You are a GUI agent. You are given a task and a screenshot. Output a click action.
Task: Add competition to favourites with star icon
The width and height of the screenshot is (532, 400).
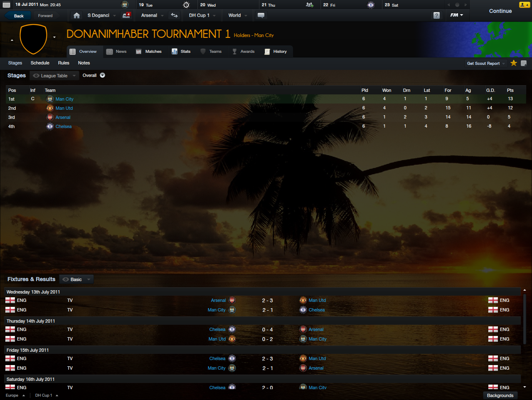[514, 63]
